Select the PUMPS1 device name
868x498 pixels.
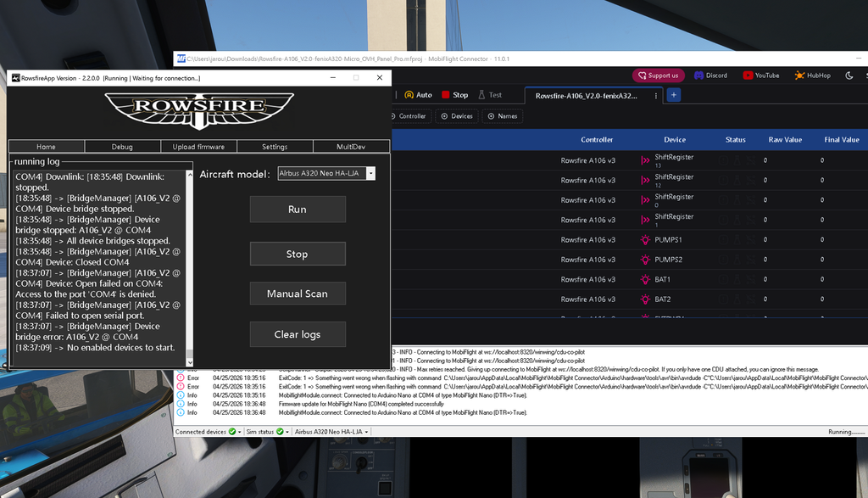pyautogui.click(x=668, y=240)
